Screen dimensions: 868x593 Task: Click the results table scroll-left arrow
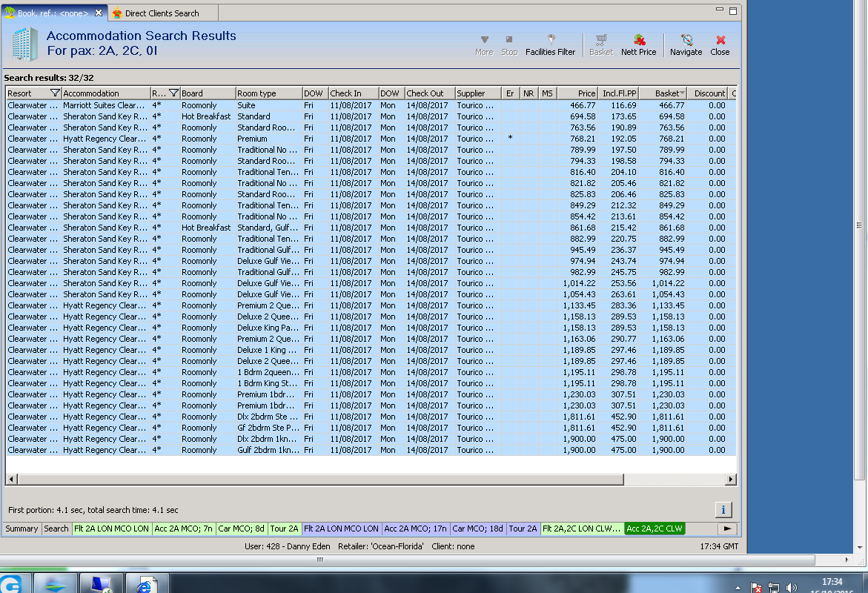(12, 479)
